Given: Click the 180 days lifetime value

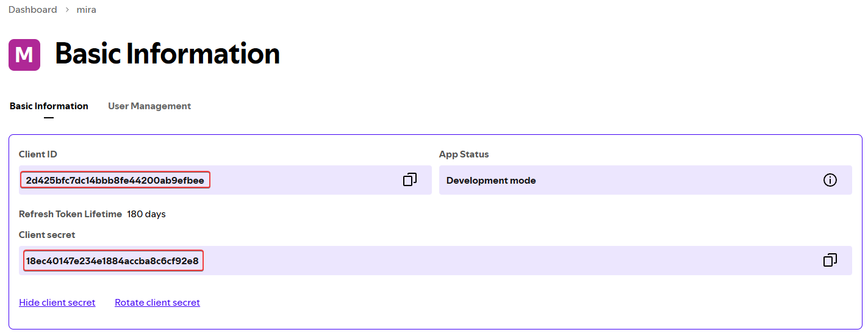Looking at the screenshot, I should 146,214.
